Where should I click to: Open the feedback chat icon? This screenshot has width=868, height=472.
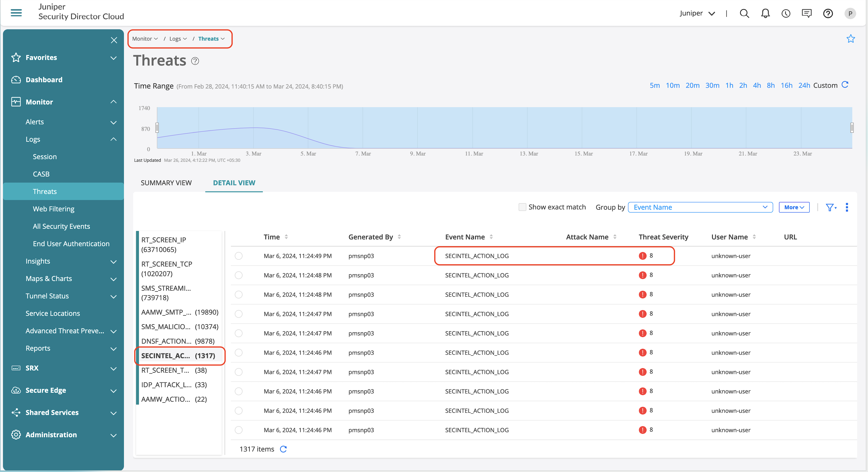click(806, 13)
